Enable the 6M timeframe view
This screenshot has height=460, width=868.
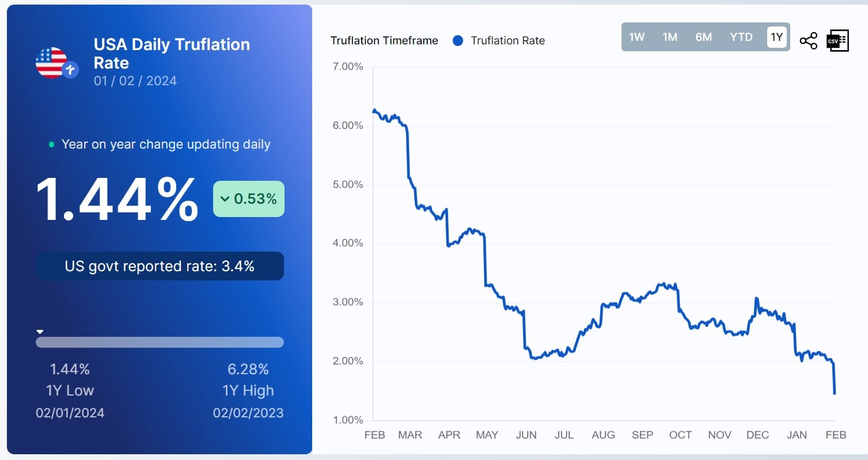click(703, 37)
